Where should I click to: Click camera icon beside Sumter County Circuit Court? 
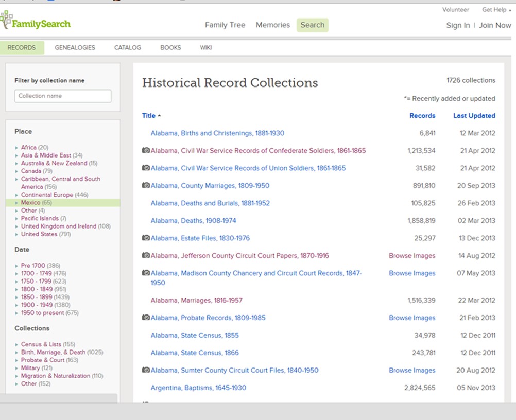(x=146, y=370)
